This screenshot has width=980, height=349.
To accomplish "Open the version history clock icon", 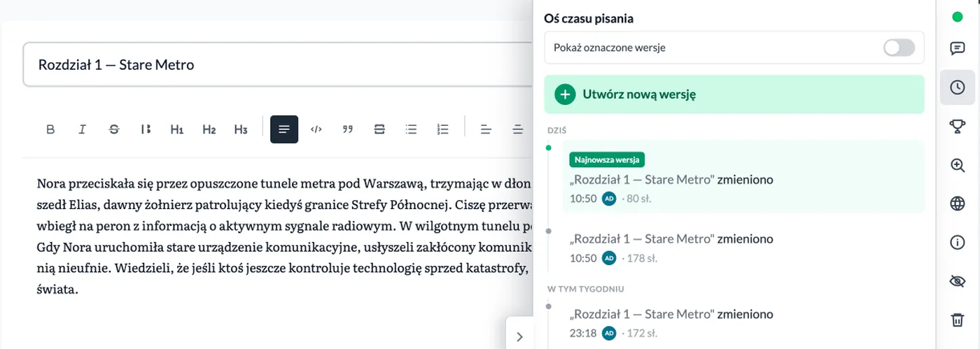I will click(957, 87).
